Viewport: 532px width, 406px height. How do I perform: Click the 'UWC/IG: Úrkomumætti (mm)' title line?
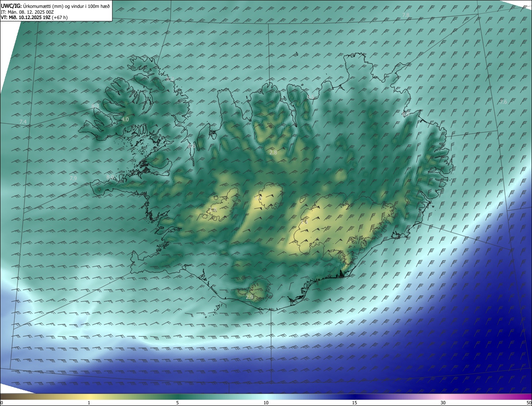(x=55, y=6)
